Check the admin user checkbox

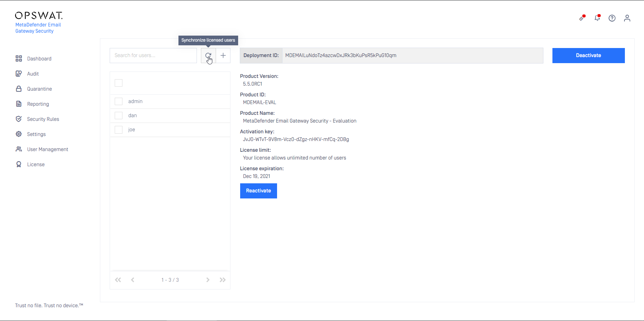(119, 101)
